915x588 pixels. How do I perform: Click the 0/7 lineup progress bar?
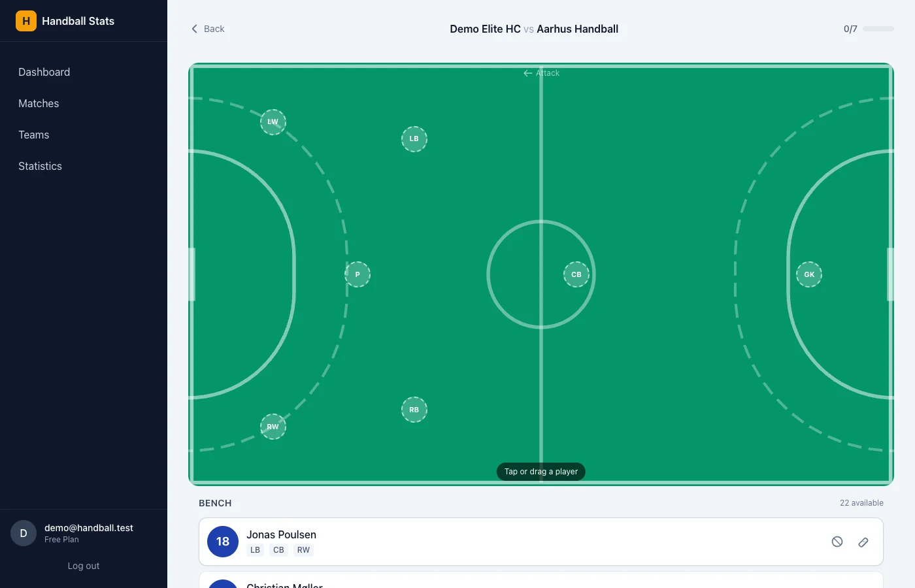coord(878,29)
